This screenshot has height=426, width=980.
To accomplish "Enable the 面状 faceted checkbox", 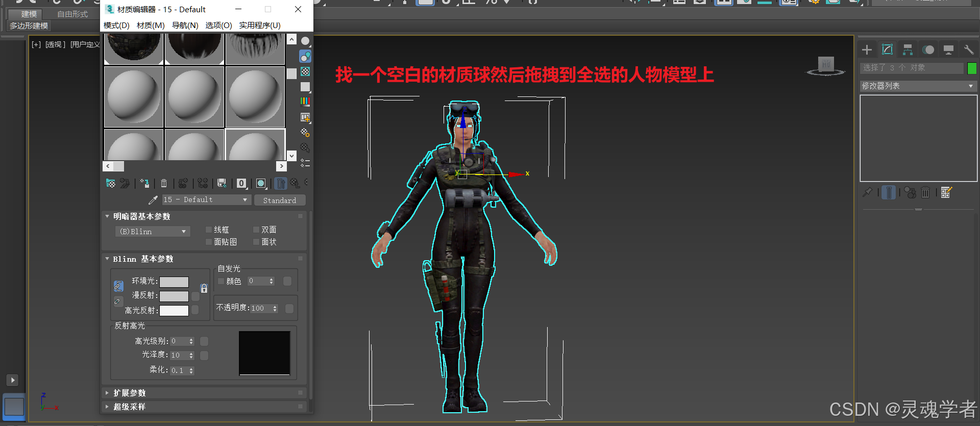I will pyautogui.click(x=256, y=242).
